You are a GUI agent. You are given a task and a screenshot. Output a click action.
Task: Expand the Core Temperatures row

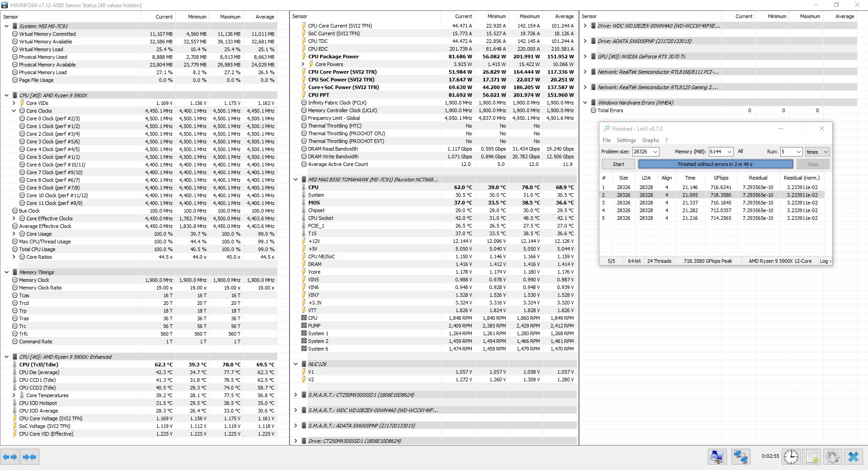(14, 395)
